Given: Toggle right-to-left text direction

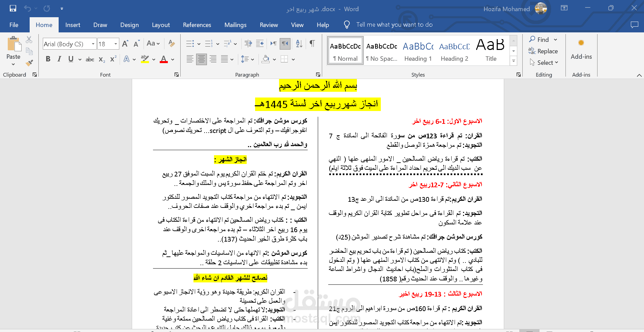Looking at the screenshot, I should (x=285, y=44).
